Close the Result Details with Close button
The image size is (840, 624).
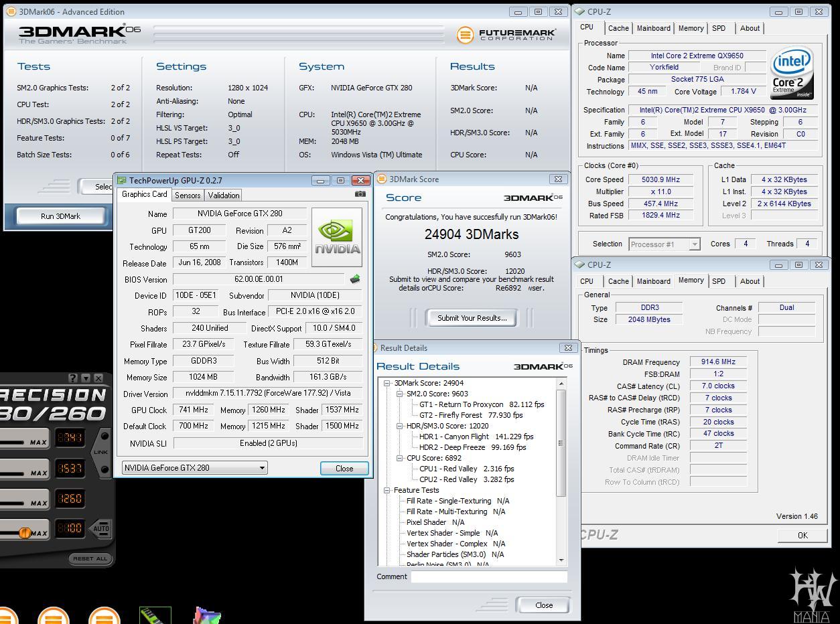tap(544, 605)
